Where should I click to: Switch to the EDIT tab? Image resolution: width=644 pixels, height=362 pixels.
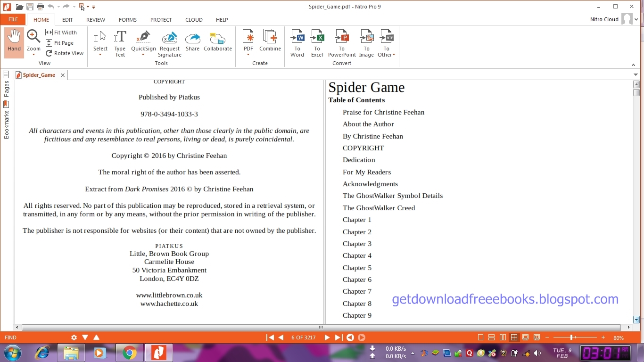pos(67,20)
